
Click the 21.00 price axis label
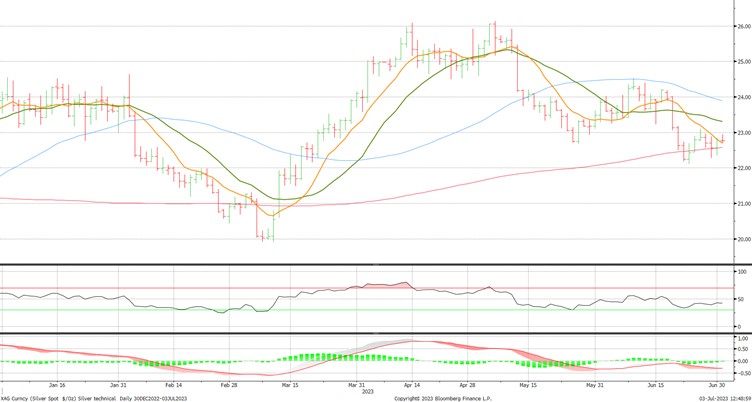pyautogui.click(x=744, y=203)
